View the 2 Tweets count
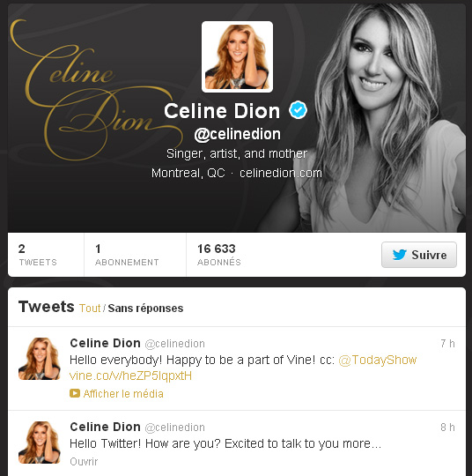472x476 pixels. [38, 255]
